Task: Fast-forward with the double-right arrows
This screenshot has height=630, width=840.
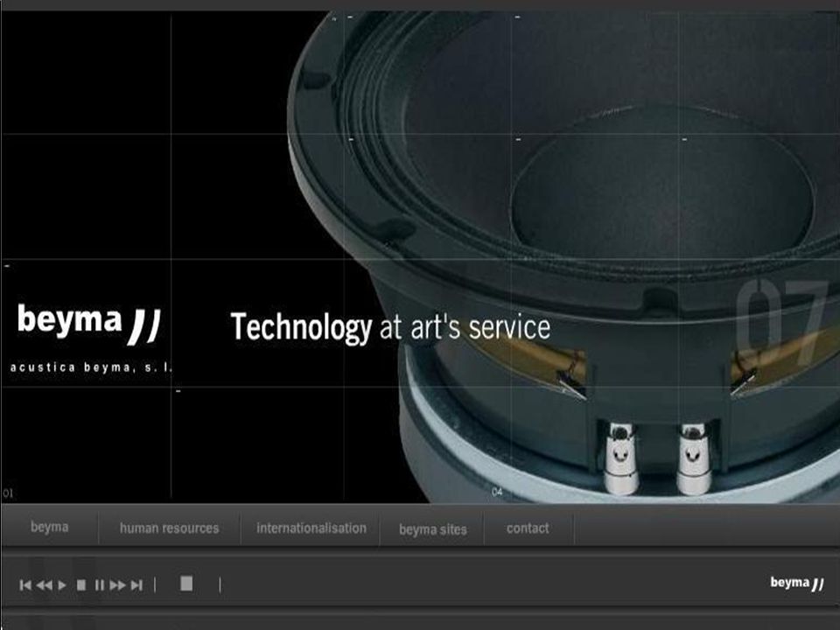Action: click(x=117, y=585)
